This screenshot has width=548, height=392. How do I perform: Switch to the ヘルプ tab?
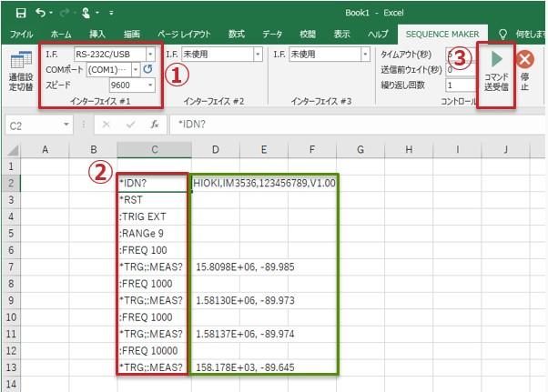(x=378, y=35)
